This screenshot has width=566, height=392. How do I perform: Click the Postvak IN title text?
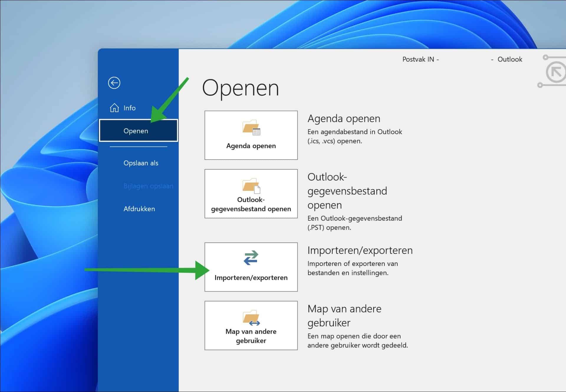click(x=418, y=59)
